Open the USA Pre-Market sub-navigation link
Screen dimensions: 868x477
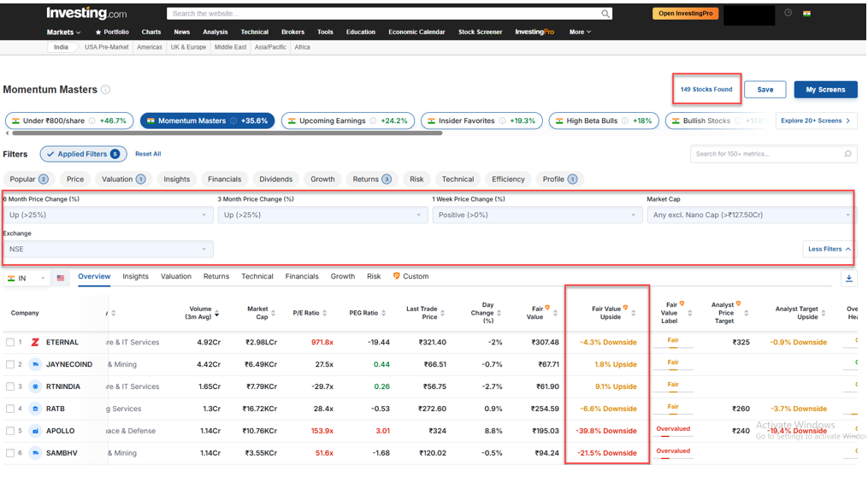(106, 48)
